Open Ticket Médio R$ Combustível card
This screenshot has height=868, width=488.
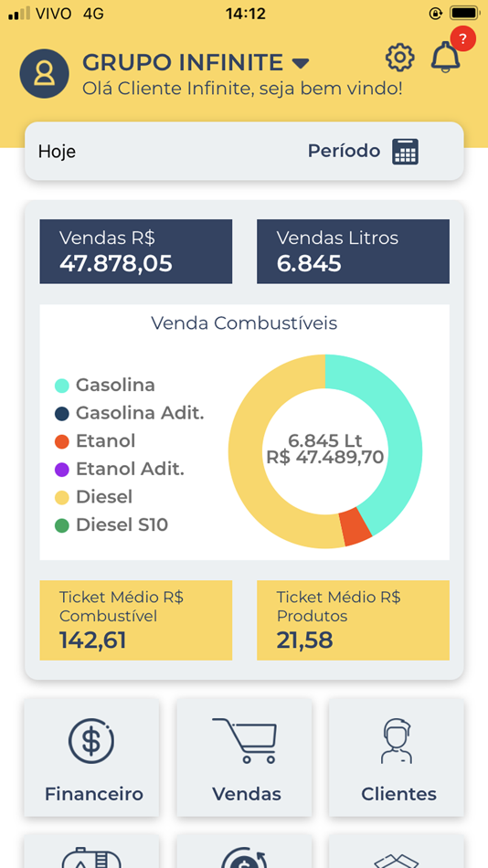coord(136,620)
